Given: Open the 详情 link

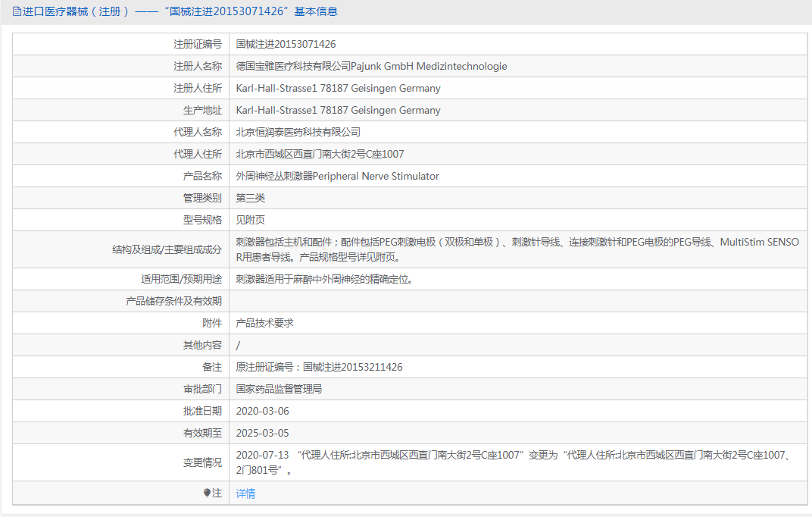Looking at the screenshot, I should (x=245, y=493).
